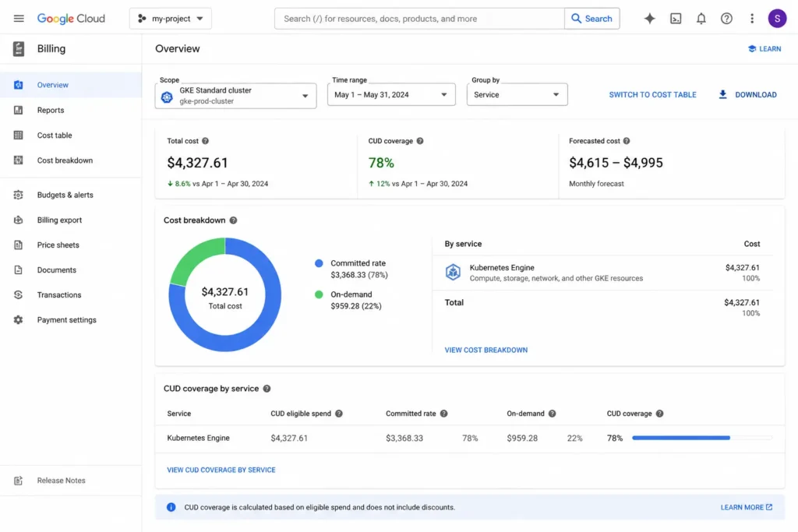Image resolution: width=798 pixels, height=532 pixels.
Task: Click the green On-demand legend dot
Action: click(319, 294)
